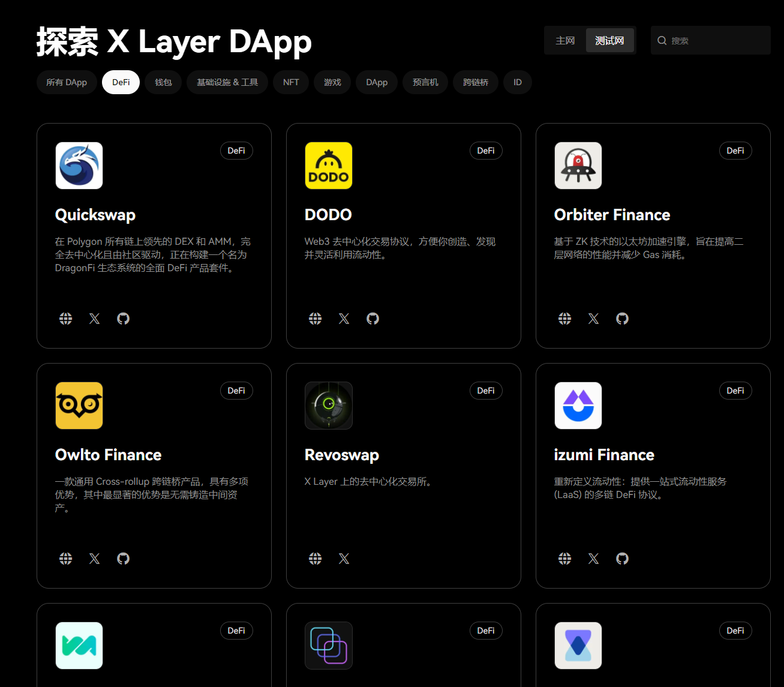
Task: Click the Revoswap logo
Action: [x=329, y=406]
